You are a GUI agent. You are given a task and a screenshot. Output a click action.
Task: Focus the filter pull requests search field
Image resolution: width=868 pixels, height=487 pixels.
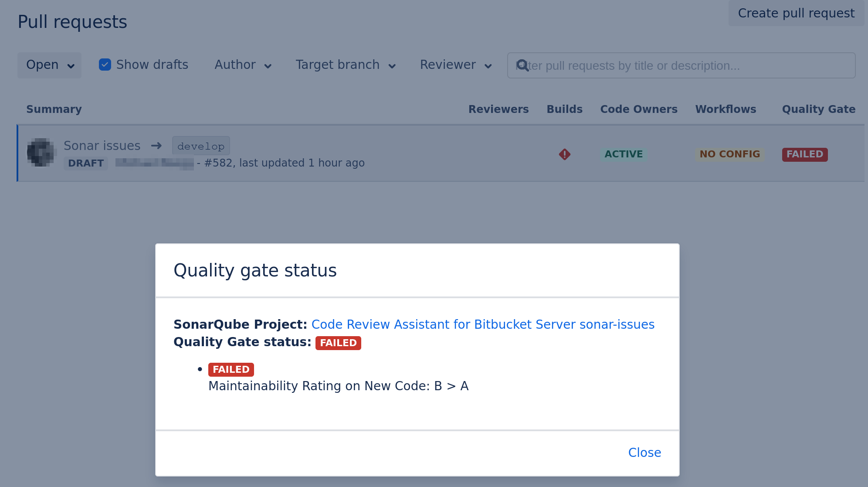pos(688,65)
